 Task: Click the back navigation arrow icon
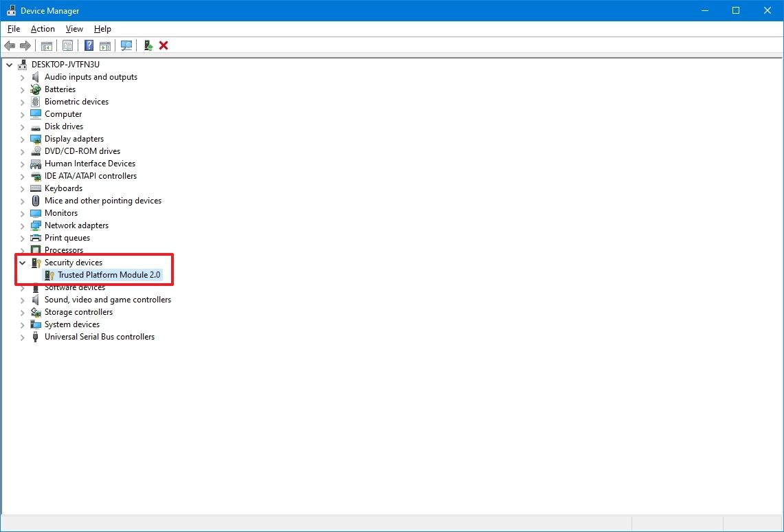click(10, 45)
